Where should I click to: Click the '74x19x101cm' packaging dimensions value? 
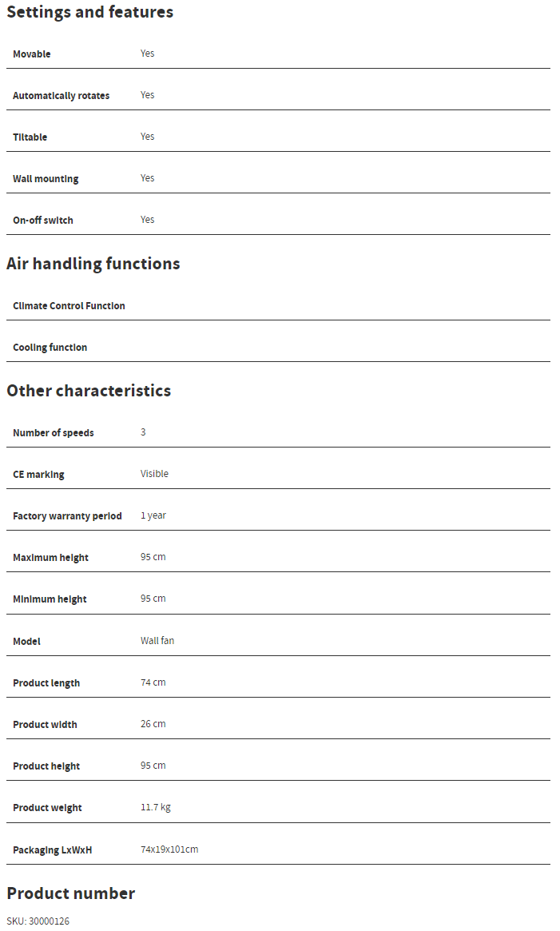[169, 849]
